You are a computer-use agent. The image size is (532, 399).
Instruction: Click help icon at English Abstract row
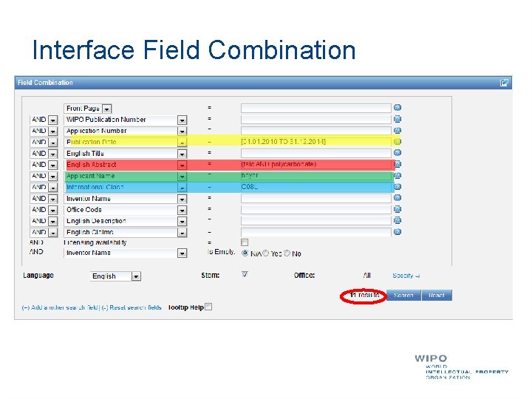point(398,164)
